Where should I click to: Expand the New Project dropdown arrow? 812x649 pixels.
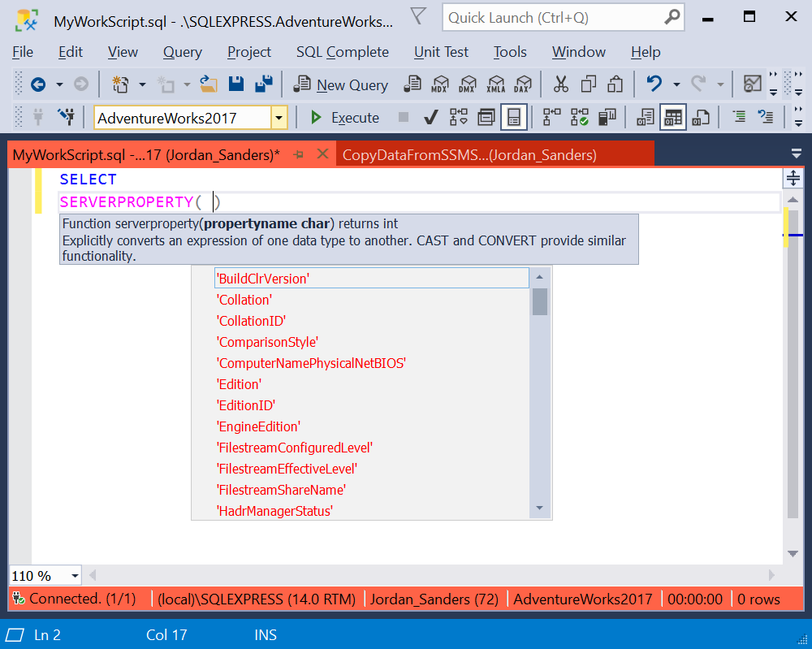[142, 84]
